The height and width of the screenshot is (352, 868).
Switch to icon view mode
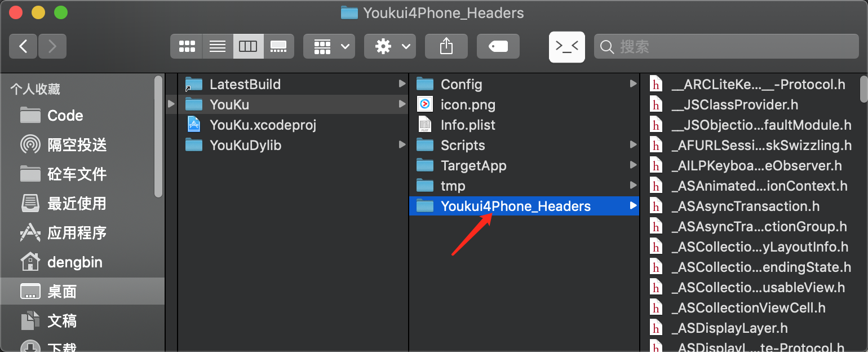[187, 46]
